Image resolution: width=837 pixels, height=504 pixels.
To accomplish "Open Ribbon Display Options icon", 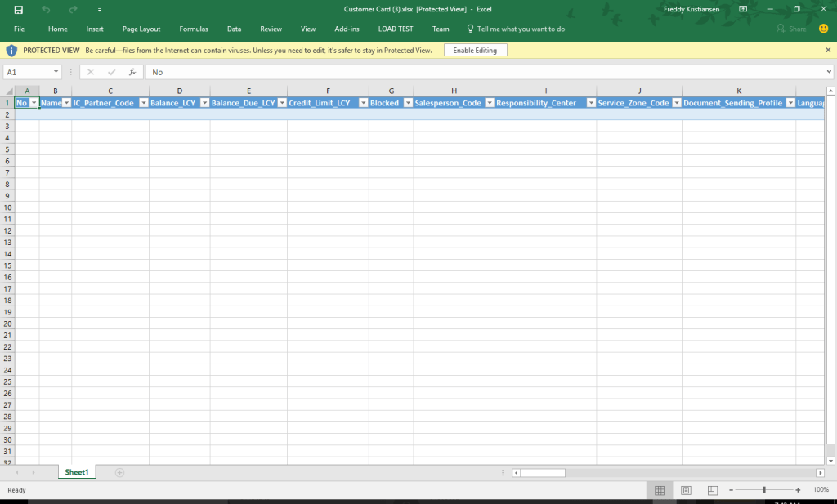I will coord(743,9).
